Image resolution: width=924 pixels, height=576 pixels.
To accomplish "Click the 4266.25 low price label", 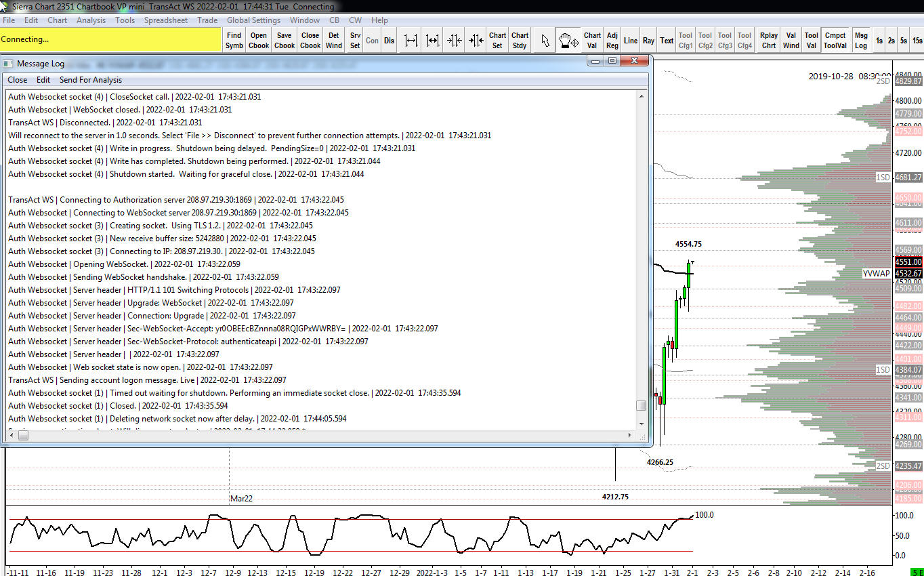I will pyautogui.click(x=660, y=462).
